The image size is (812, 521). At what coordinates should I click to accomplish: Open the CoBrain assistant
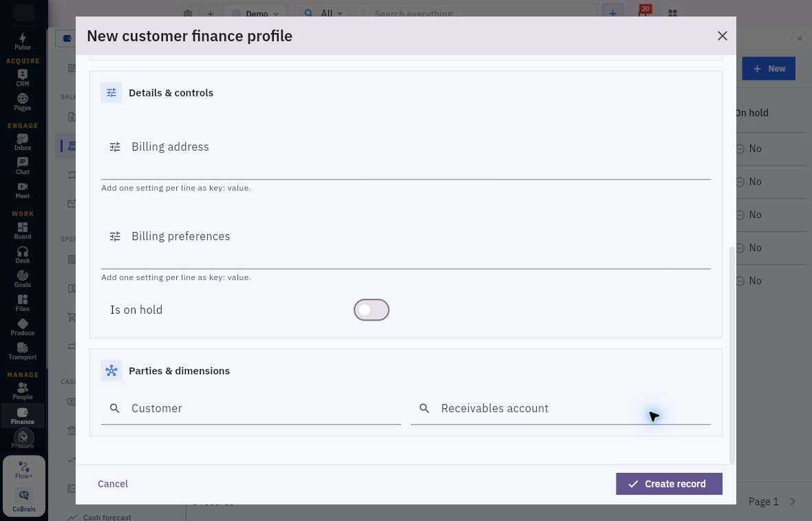click(24, 499)
